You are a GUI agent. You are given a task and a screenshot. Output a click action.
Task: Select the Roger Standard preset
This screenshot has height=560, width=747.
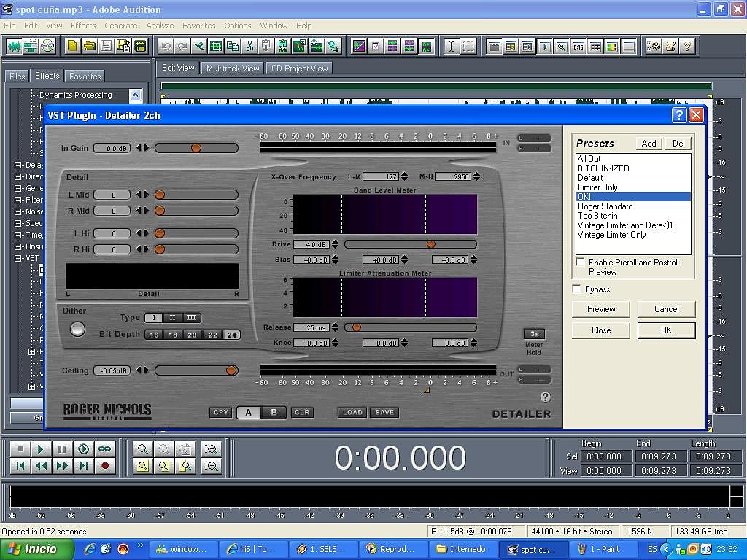(x=605, y=206)
